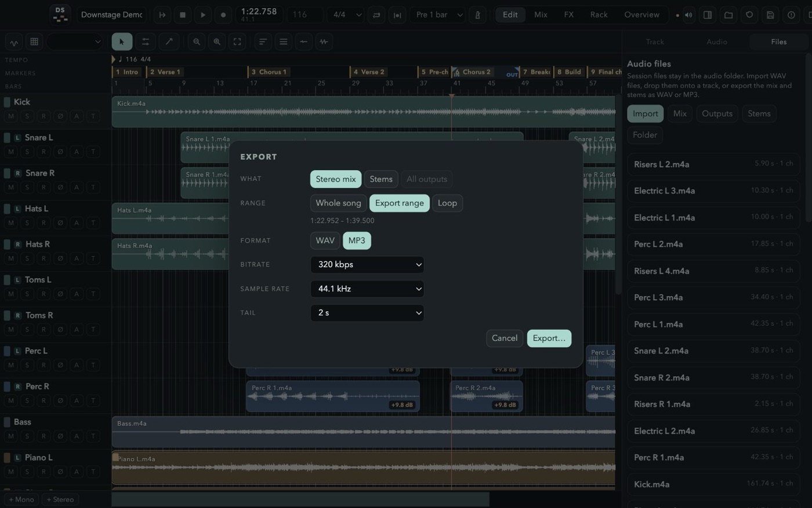Viewport: 812px width, 508px height.
Task: Select the Outputs tab under Audio files
Action: pyautogui.click(x=717, y=114)
